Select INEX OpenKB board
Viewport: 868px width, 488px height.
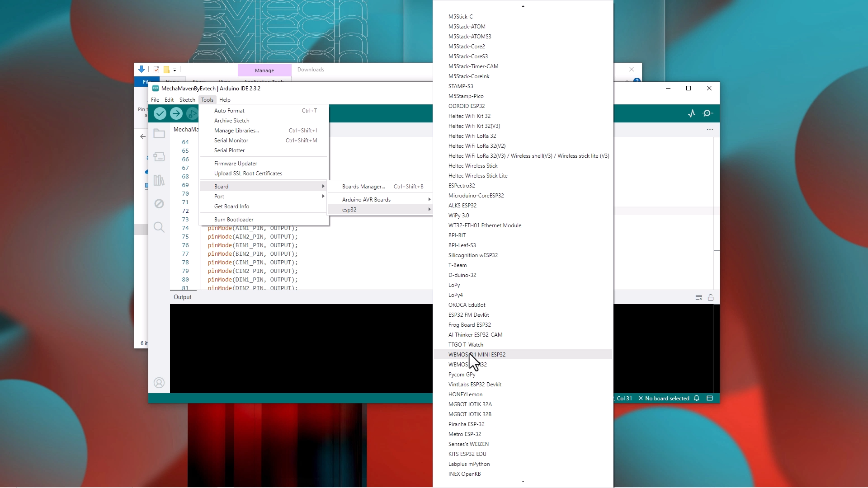coord(523,474)
